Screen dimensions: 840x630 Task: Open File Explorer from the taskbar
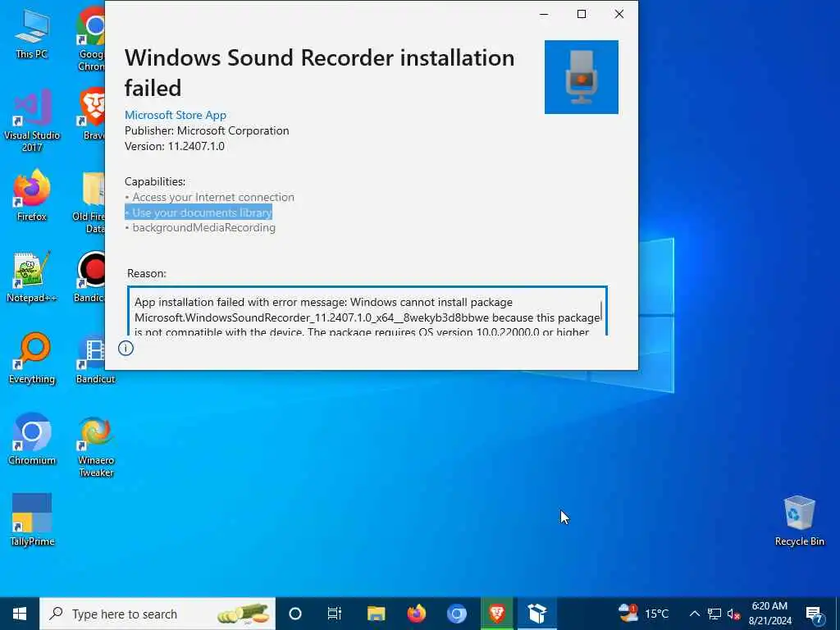click(x=376, y=614)
